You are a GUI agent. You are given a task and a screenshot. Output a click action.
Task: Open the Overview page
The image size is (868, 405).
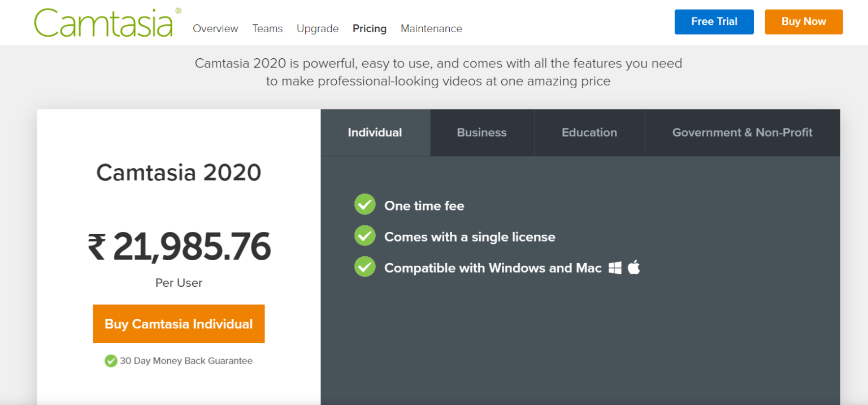pos(215,29)
